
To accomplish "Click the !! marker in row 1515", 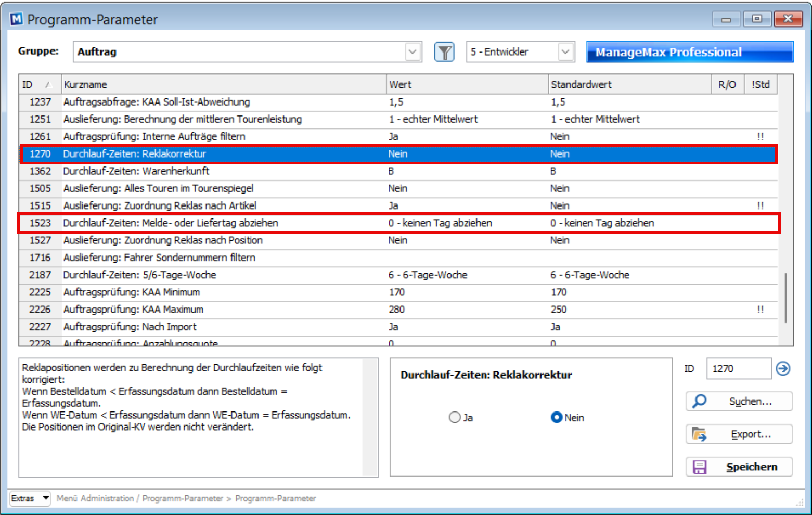I will 761,205.
